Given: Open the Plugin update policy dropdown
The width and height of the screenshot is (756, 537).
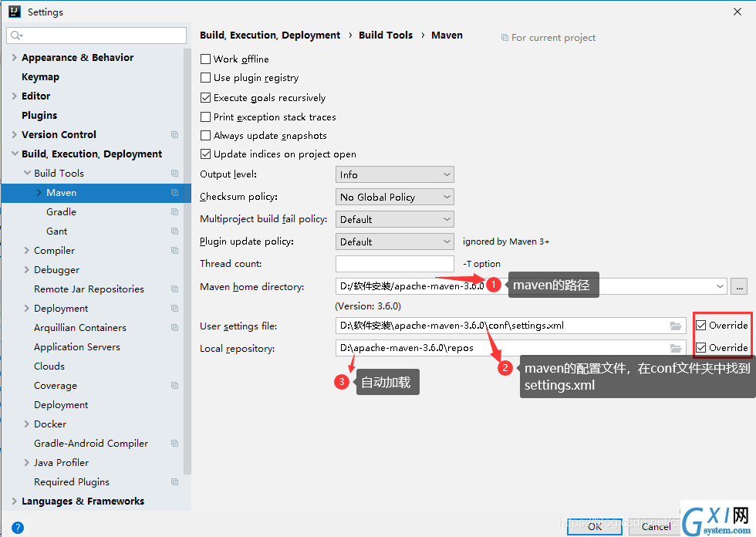Looking at the screenshot, I should click(395, 241).
